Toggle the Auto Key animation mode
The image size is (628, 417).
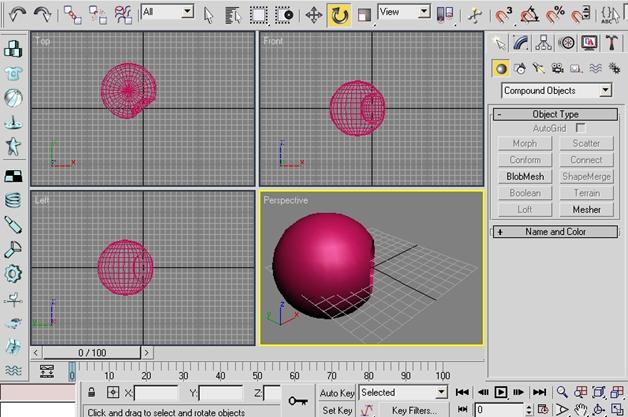[x=337, y=393]
